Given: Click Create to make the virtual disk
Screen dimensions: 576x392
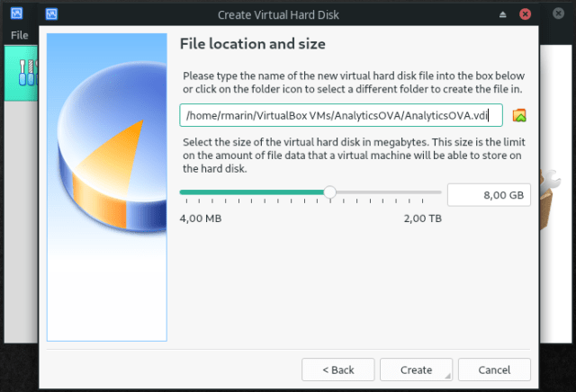Looking at the screenshot, I should click(416, 370).
